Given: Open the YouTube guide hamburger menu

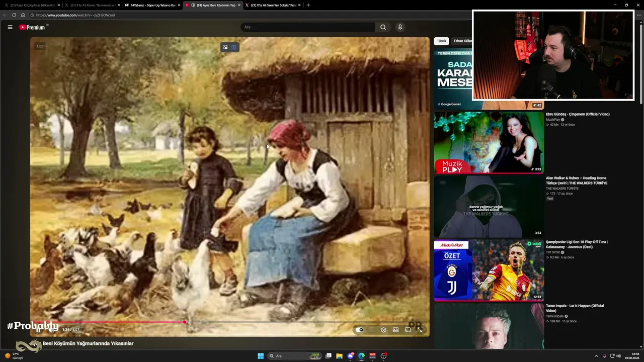Looking at the screenshot, I should [x=10, y=27].
